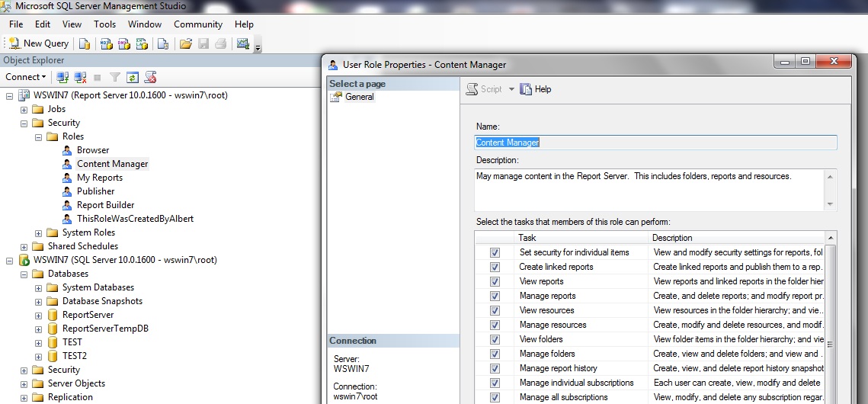Screen dimensions: 868x404
Task: Click the Filter funnel icon
Action: (x=114, y=78)
